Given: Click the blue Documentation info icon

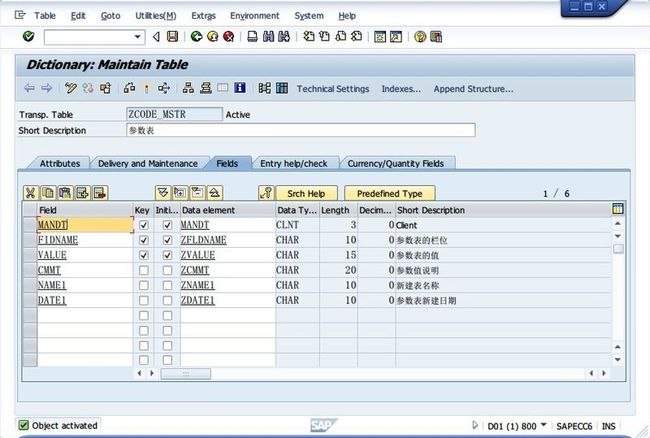Looking at the screenshot, I should pyautogui.click(x=240, y=88).
